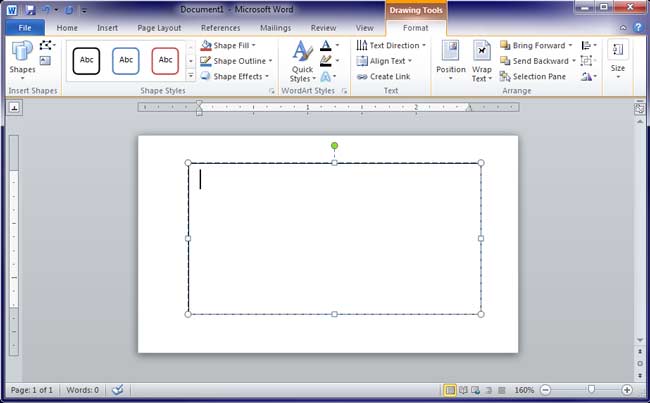Open WordArt Styles dialog launcher
The image size is (650, 403).
[344, 91]
